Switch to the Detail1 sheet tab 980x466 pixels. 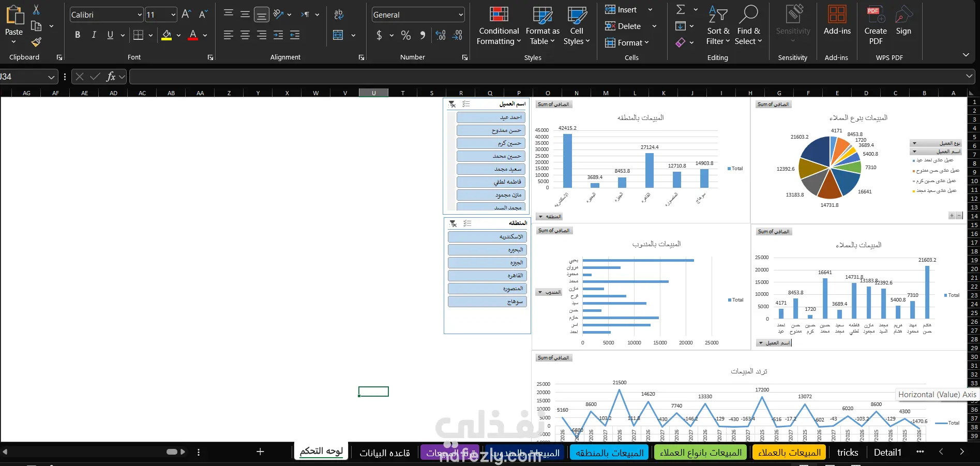[887, 453]
